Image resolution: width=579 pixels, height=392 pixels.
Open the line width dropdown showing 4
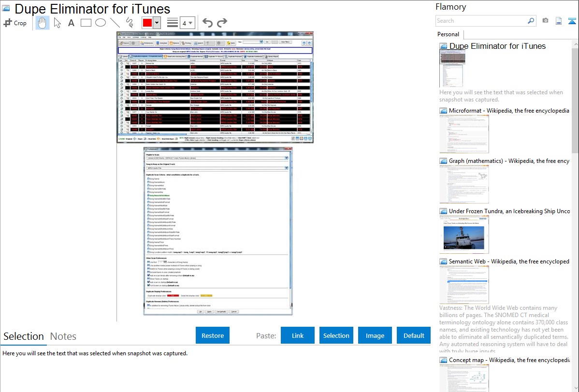click(x=187, y=23)
